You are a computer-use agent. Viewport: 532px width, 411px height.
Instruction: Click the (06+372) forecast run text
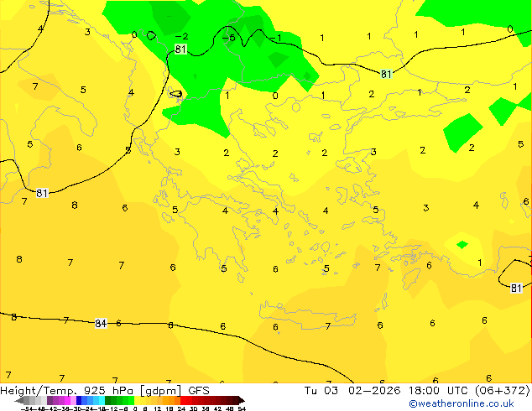(502, 391)
